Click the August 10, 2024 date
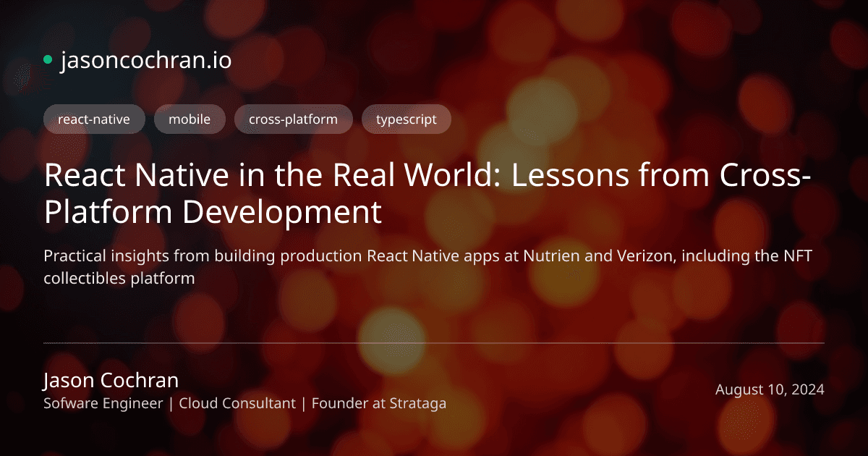 tap(770, 389)
